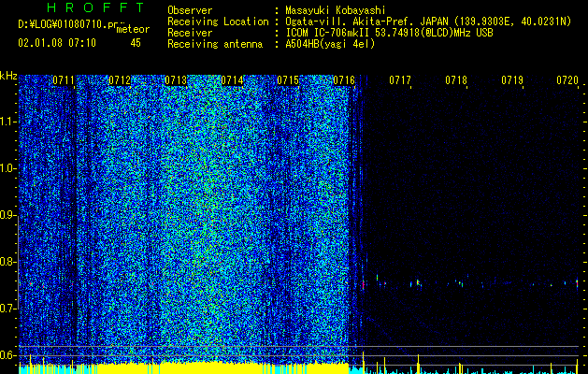Click the Receiving antenna label
Viewport: 588px width, 374px height.
pyautogui.click(x=215, y=44)
